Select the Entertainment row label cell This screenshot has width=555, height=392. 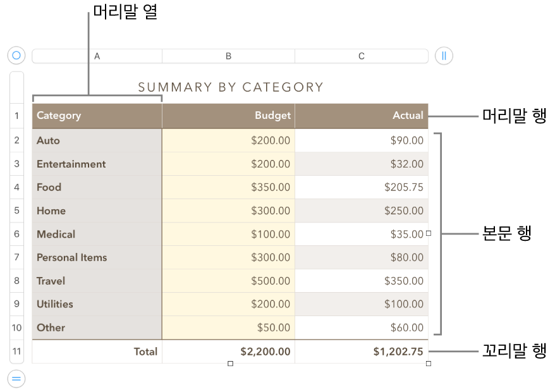point(88,164)
